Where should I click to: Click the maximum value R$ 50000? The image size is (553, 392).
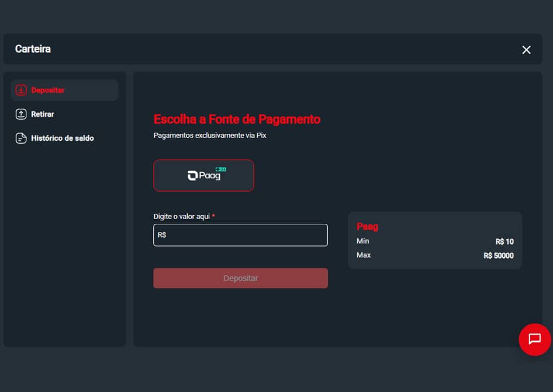[498, 255]
